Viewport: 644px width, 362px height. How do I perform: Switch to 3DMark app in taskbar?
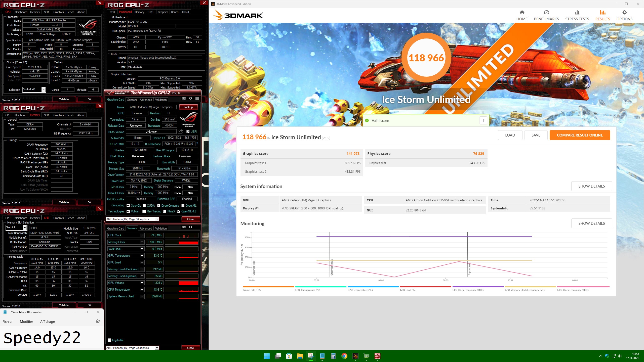point(355,356)
